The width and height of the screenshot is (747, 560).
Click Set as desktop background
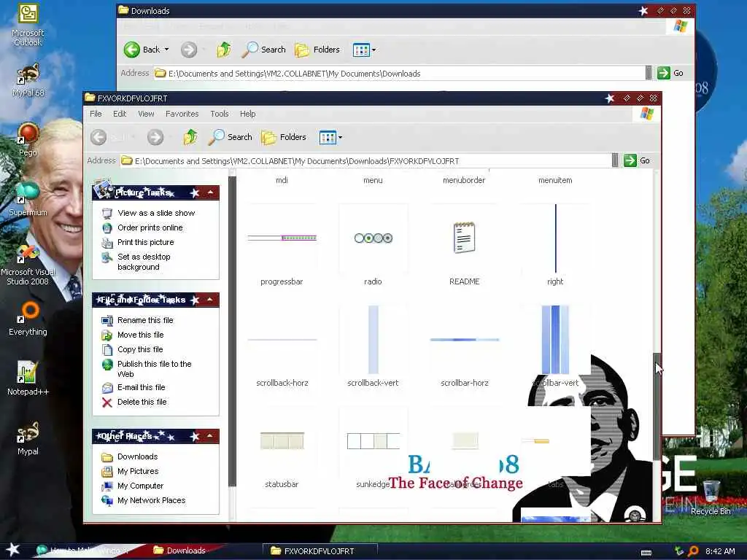pyautogui.click(x=144, y=262)
